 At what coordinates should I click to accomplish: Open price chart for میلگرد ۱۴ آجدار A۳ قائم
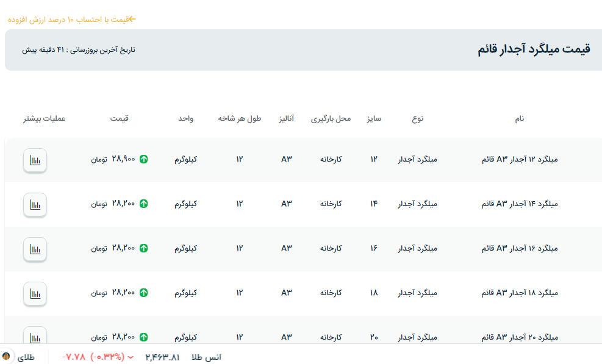(x=35, y=205)
